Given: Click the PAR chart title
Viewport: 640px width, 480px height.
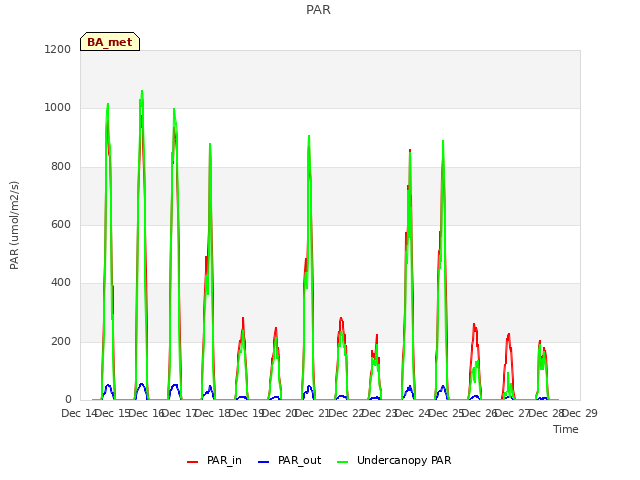Looking at the screenshot, I should [x=318, y=10].
